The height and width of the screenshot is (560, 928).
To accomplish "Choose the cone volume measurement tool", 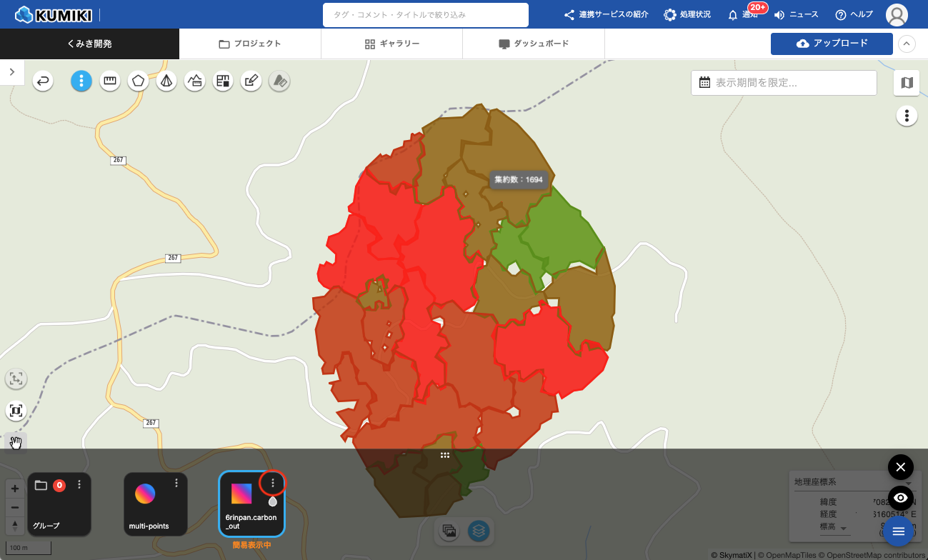I will 166,81.
